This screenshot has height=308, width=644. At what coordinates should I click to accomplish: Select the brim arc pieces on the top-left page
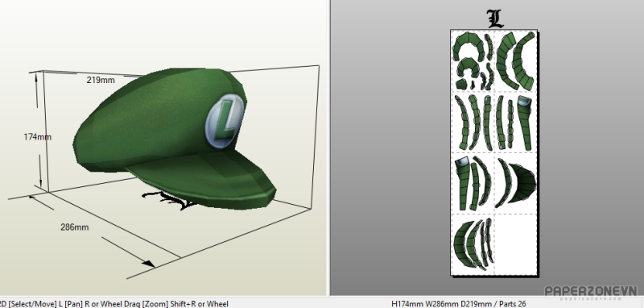(473, 61)
